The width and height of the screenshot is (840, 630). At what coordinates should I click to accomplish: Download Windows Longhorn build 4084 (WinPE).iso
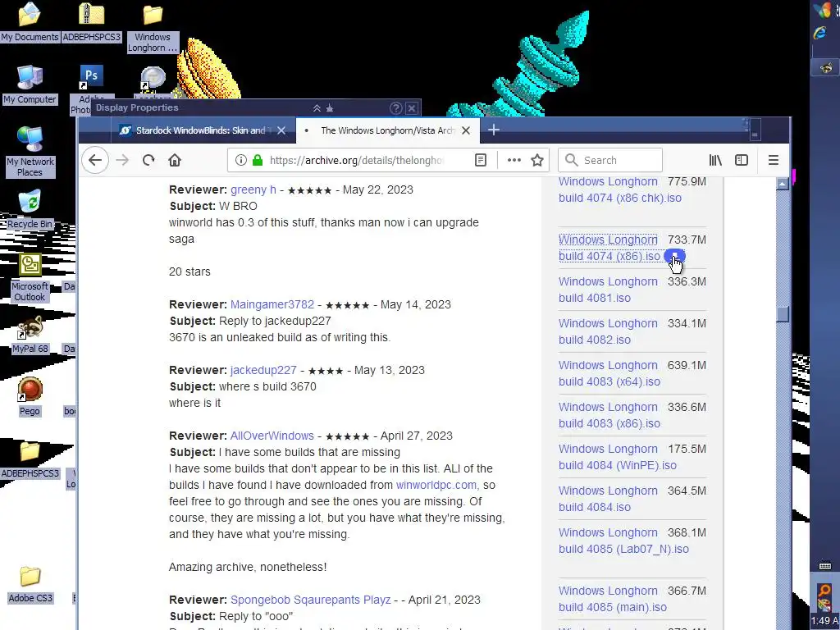click(617, 457)
